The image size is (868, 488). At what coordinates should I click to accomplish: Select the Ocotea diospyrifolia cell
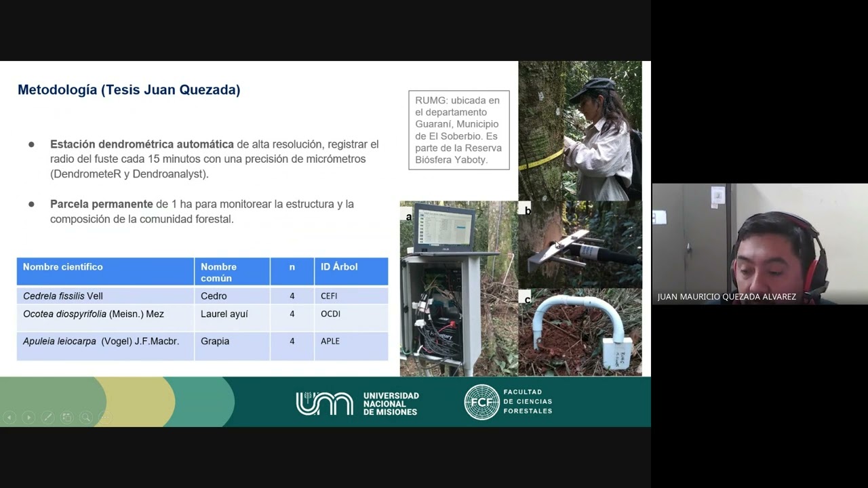click(105, 317)
